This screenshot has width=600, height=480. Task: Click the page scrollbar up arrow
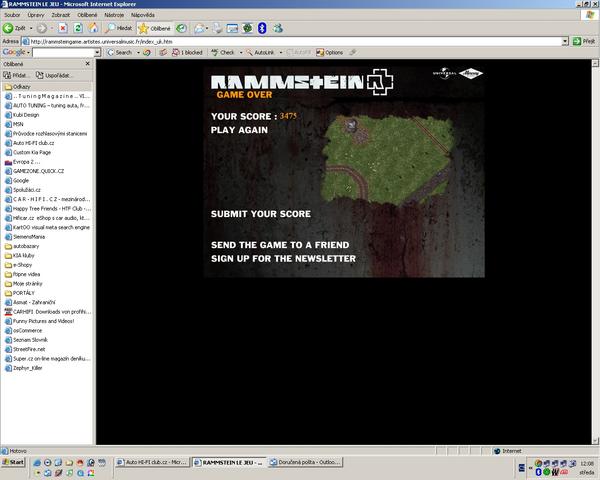[x=595, y=63]
